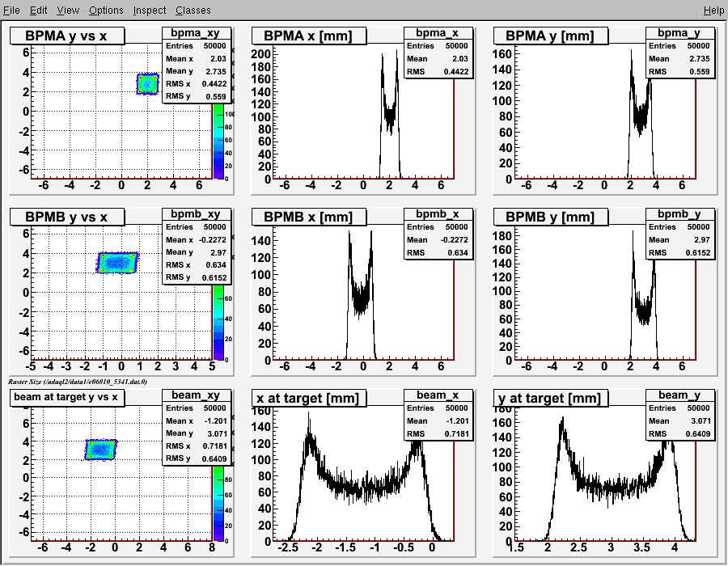728x566 pixels.
Task: Select the 'y at target [mm]' title
Action: [551, 398]
